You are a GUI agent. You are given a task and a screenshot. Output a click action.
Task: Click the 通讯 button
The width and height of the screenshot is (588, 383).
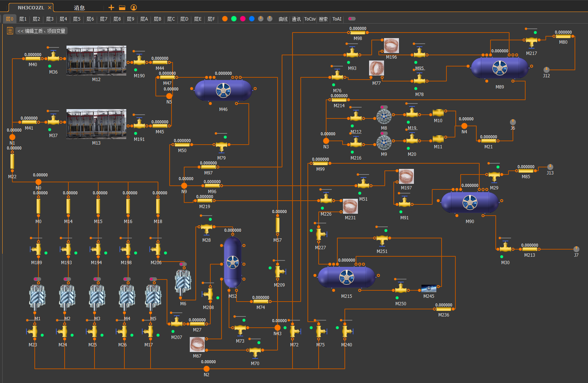(x=296, y=19)
